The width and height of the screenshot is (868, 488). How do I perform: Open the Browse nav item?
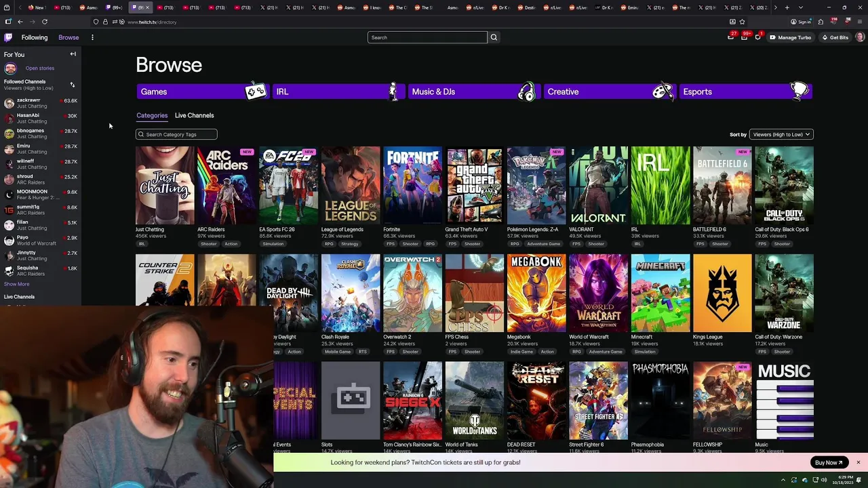click(68, 37)
